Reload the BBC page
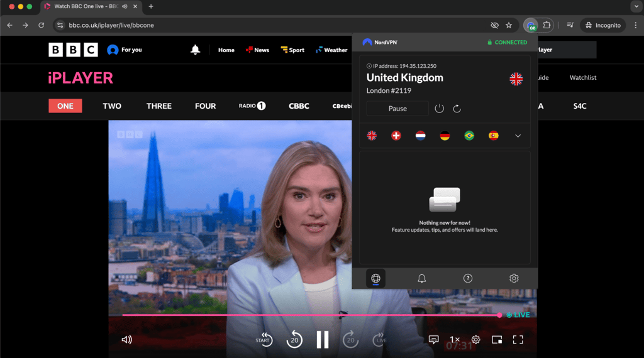 tap(41, 25)
